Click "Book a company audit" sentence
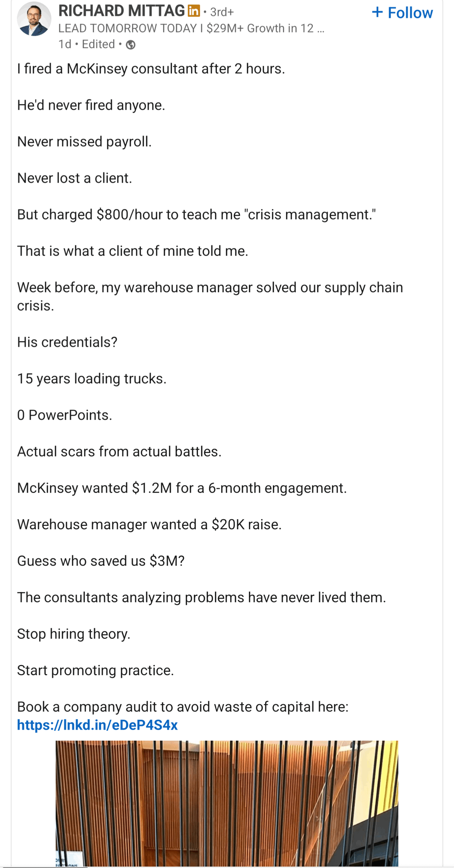This screenshot has height=868, width=454. pyautogui.click(x=182, y=707)
